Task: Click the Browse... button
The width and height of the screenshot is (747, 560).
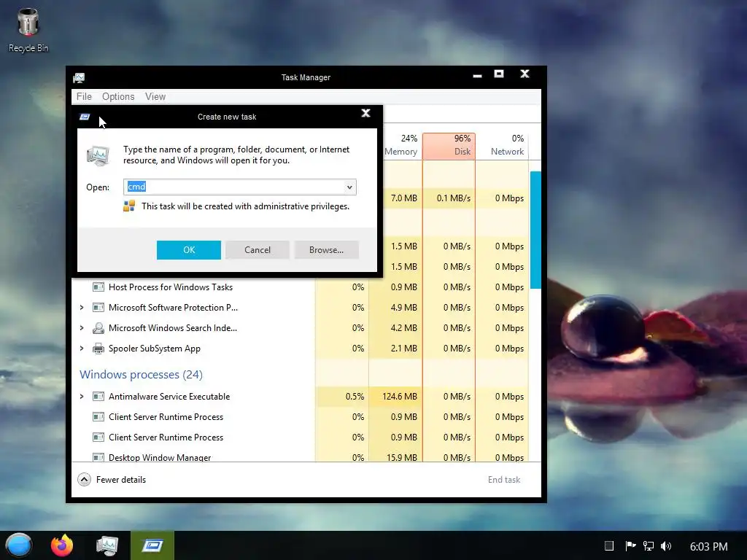Action: coord(326,250)
